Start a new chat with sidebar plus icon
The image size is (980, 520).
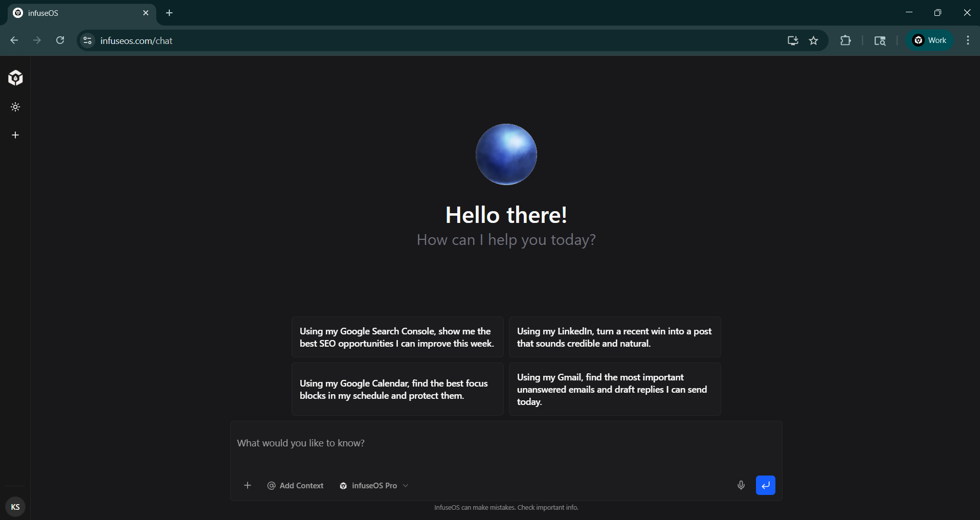pos(15,135)
